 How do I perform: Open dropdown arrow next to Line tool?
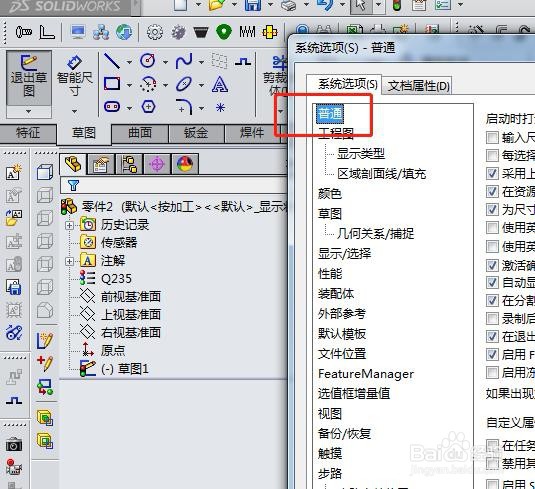tap(129, 62)
